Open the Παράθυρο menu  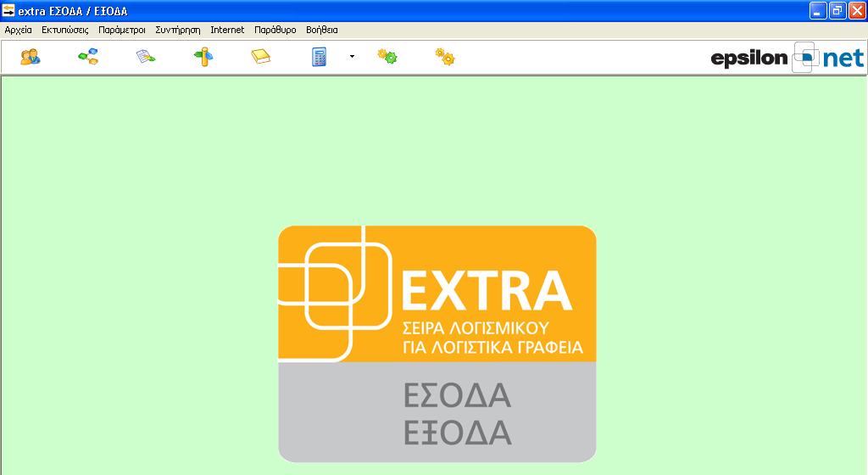(x=275, y=30)
